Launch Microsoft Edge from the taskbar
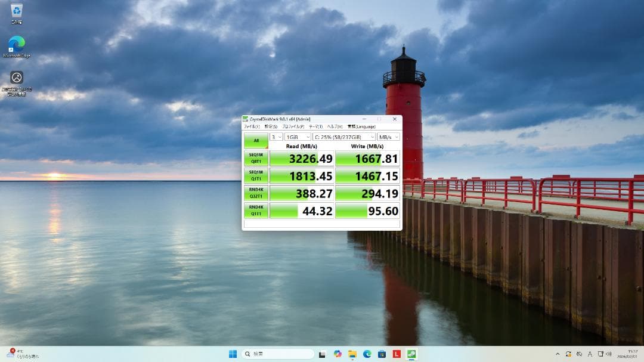Viewport: 644px width, 362px height. (x=367, y=353)
